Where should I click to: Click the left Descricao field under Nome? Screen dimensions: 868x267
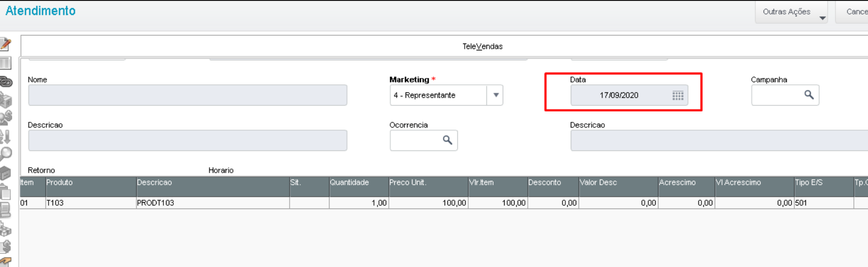click(x=187, y=141)
